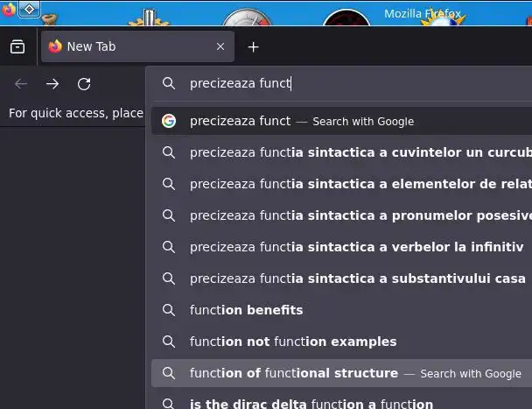Click the magnifier icon in the address bar
532x409 pixels.
[x=169, y=84]
